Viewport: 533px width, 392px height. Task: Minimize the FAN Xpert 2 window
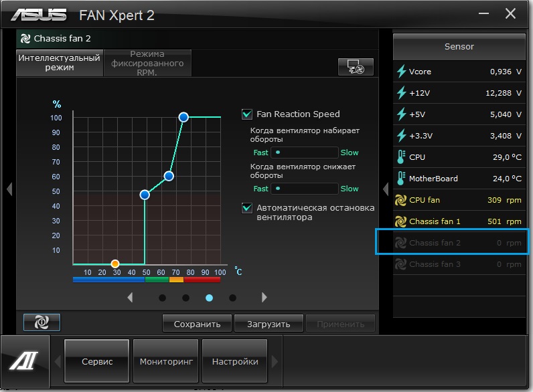tap(483, 13)
